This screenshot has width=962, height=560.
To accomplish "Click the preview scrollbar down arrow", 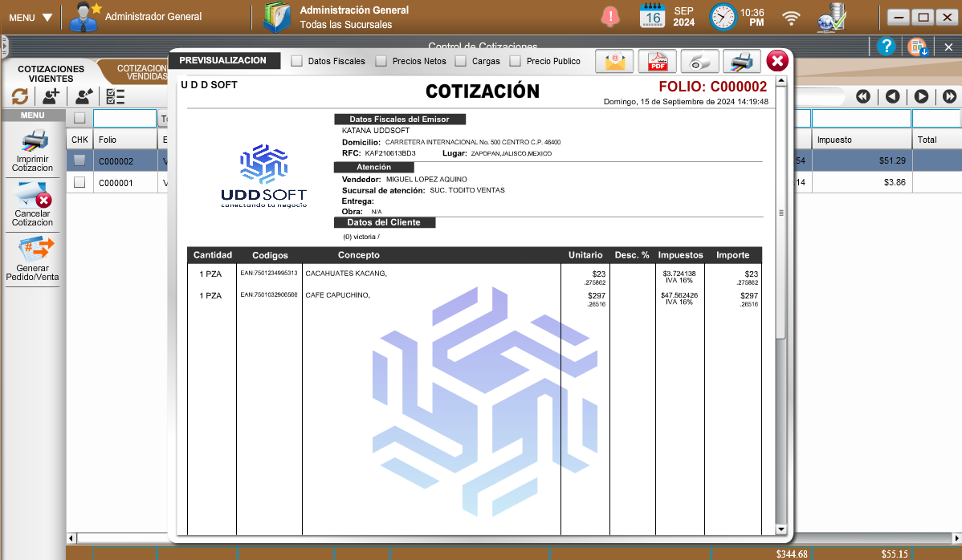I will tap(781, 529).
